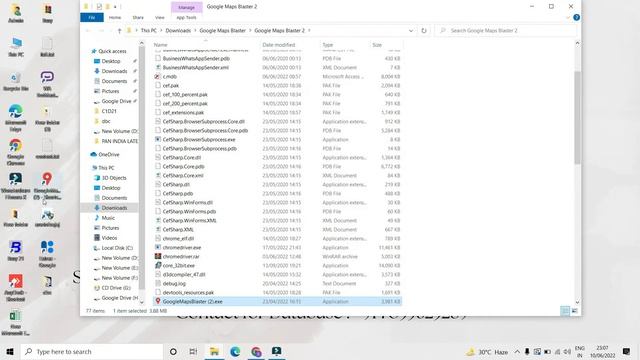Click the Windows Start button
This screenshot has width=640, height=360.
click(10, 352)
